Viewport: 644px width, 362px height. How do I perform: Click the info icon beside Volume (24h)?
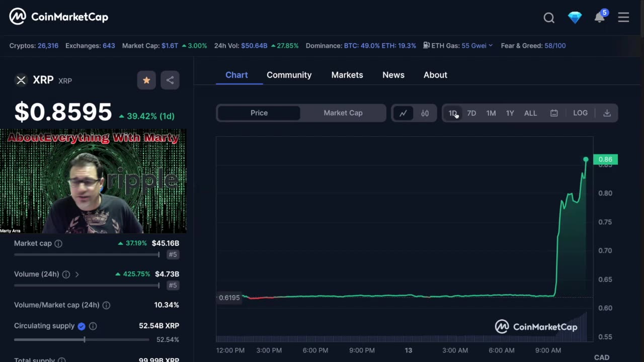click(x=66, y=275)
